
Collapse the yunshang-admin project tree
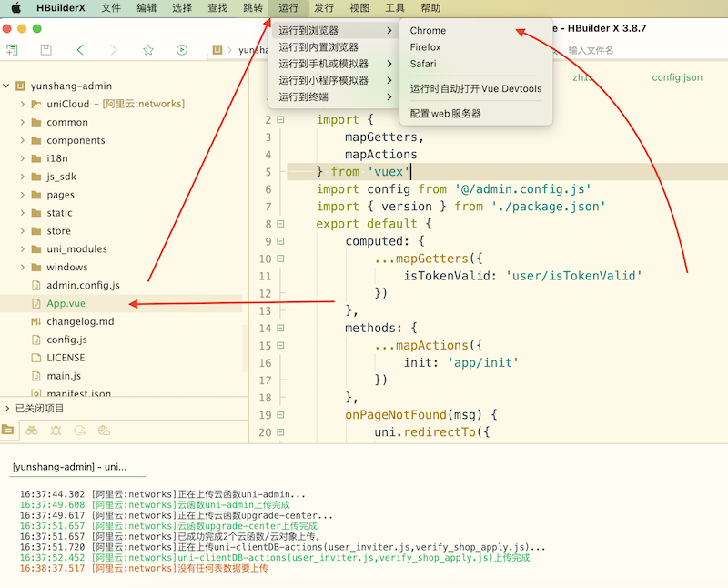(x=6, y=86)
